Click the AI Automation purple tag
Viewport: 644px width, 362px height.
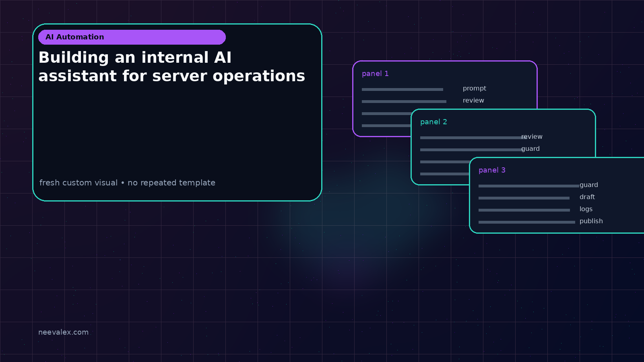132,37
